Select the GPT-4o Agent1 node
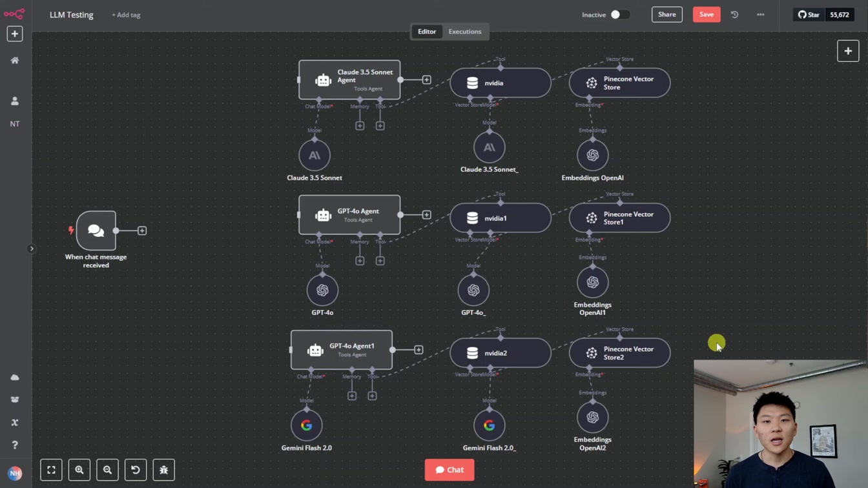The width and height of the screenshot is (868, 488). coord(342,349)
